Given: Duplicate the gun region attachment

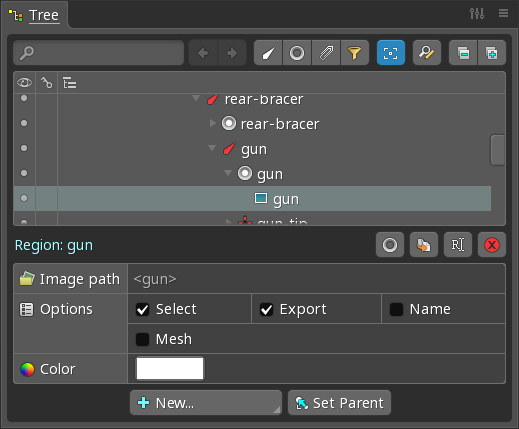Looking at the screenshot, I should pos(424,245).
